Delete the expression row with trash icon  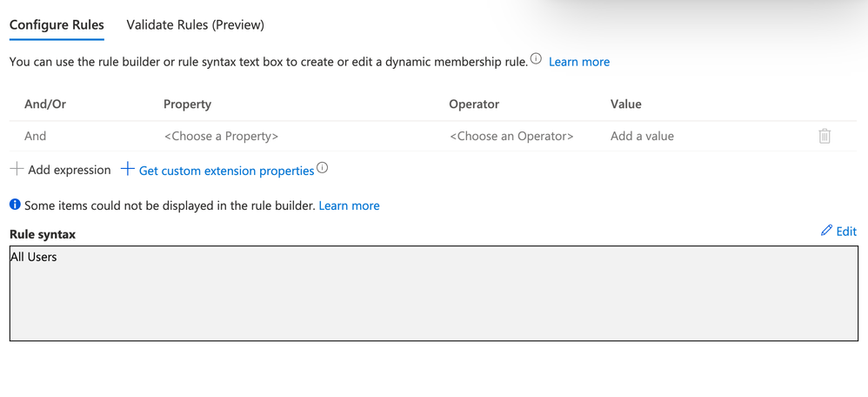click(x=825, y=136)
